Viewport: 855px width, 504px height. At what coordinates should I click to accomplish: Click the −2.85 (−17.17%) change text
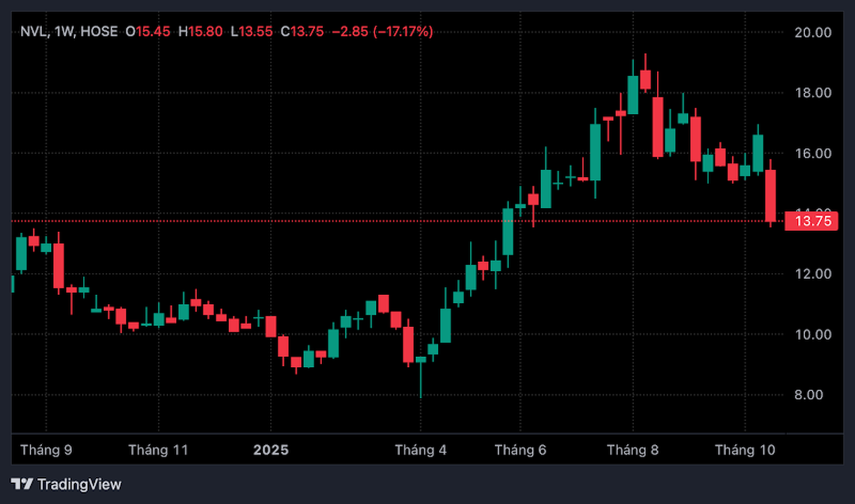point(382,31)
